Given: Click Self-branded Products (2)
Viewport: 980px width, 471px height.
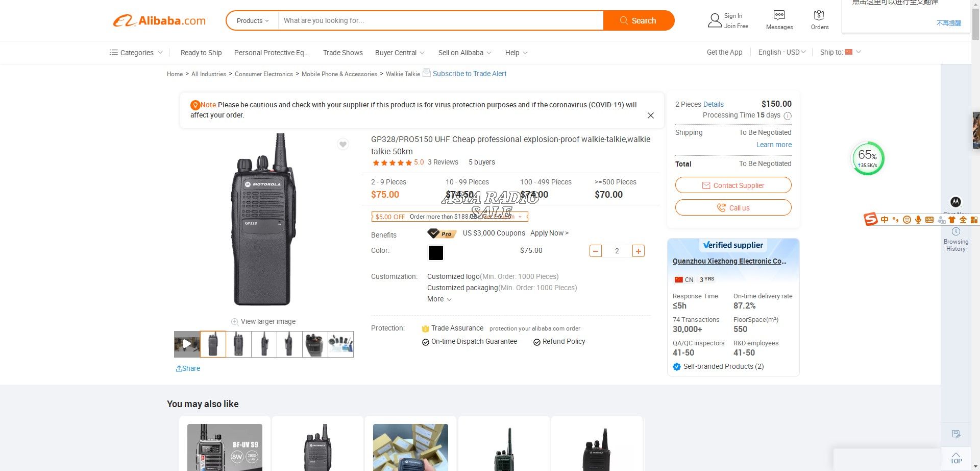Looking at the screenshot, I should click(x=723, y=367).
